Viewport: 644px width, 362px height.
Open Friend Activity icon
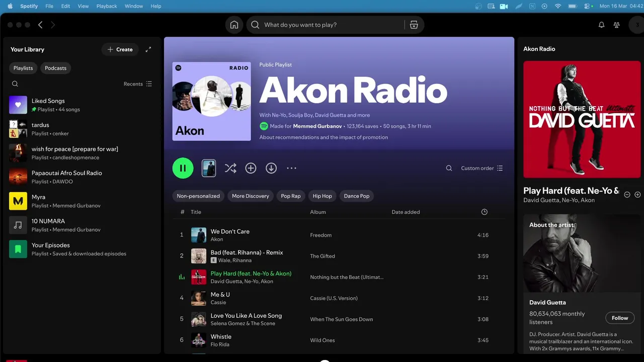616,25
